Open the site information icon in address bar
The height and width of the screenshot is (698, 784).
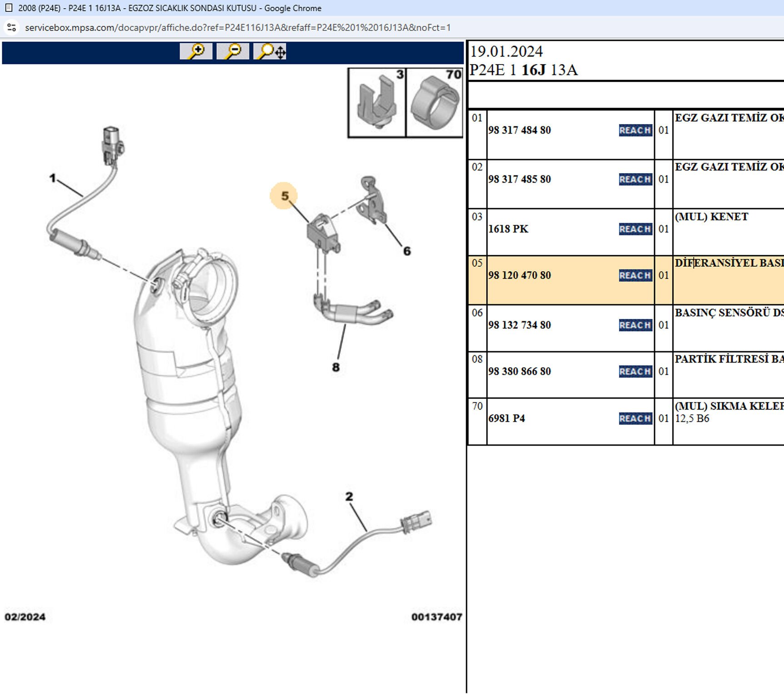[x=12, y=28]
